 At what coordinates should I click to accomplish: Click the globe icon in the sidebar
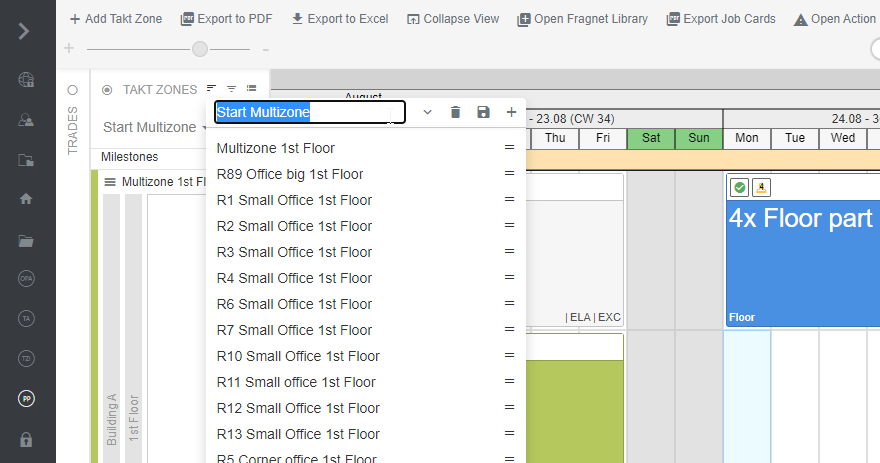click(26, 80)
